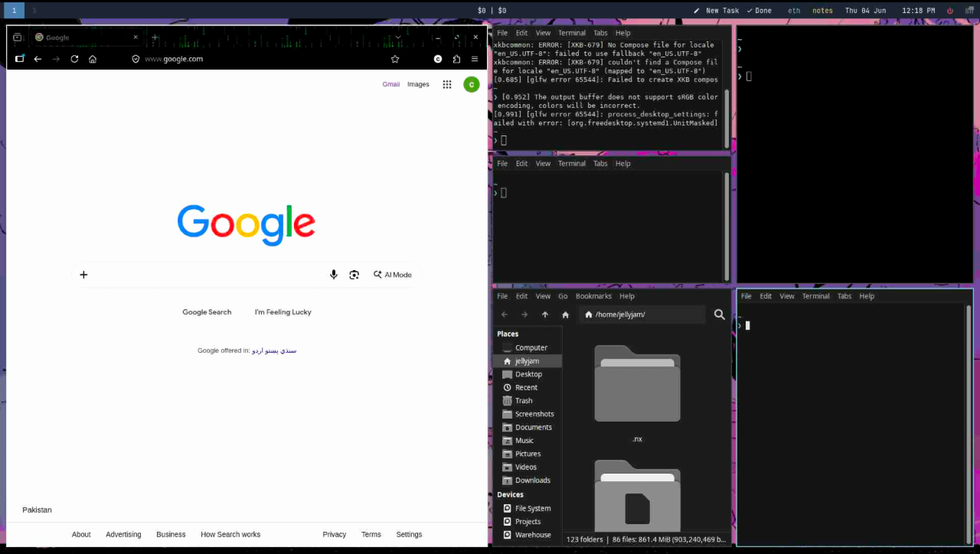Viewport: 980px width, 554px height.
Task: Go to home folder in file manager
Action: (x=565, y=314)
